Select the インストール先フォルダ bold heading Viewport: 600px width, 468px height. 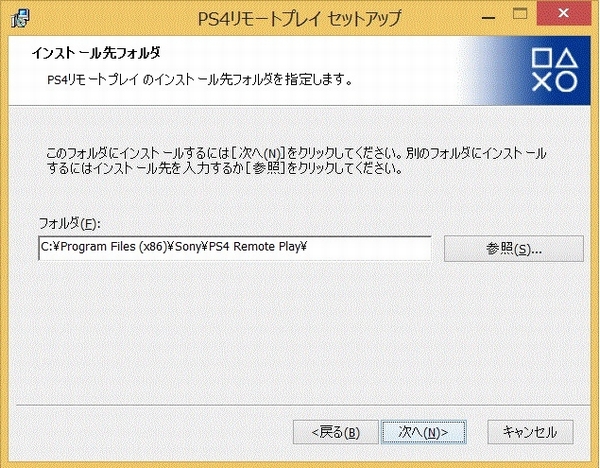[x=96, y=52]
